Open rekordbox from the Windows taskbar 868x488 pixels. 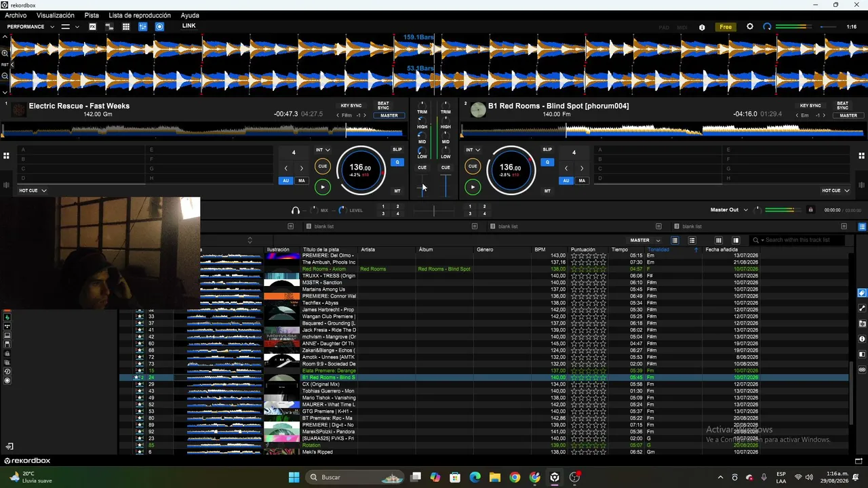pyautogui.click(x=555, y=477)
